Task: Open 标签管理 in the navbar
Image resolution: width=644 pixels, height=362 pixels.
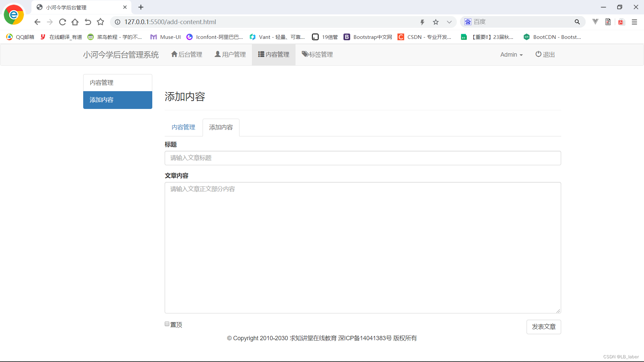Action: [x=317, y=55]
